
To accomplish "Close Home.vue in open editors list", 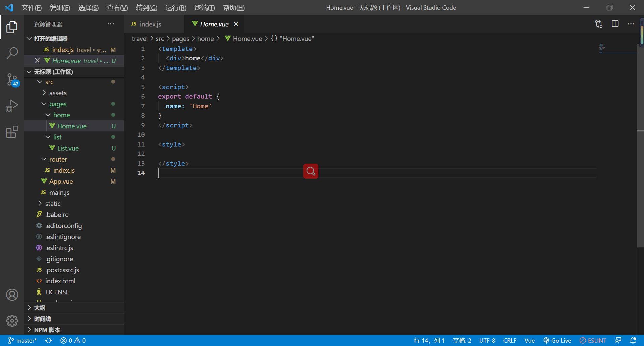I will pyautogui.click(x=37, y=61).
